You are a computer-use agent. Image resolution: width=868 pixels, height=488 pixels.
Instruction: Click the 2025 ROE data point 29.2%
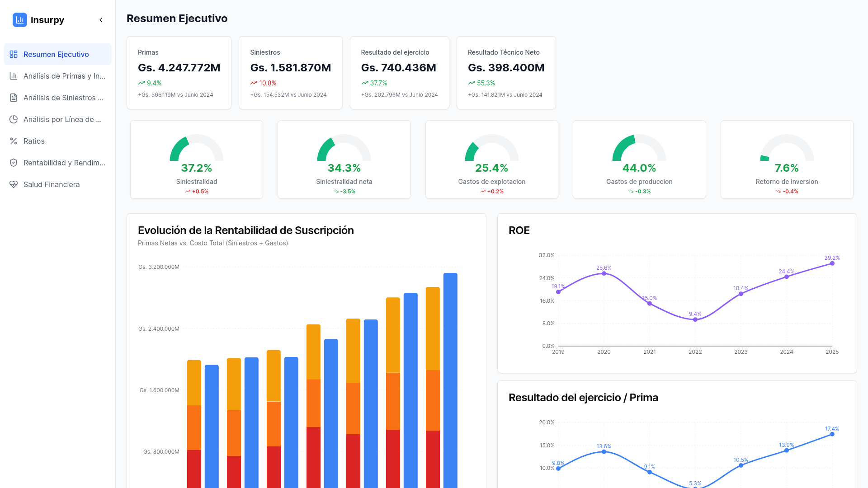click(x=832, y=263)
